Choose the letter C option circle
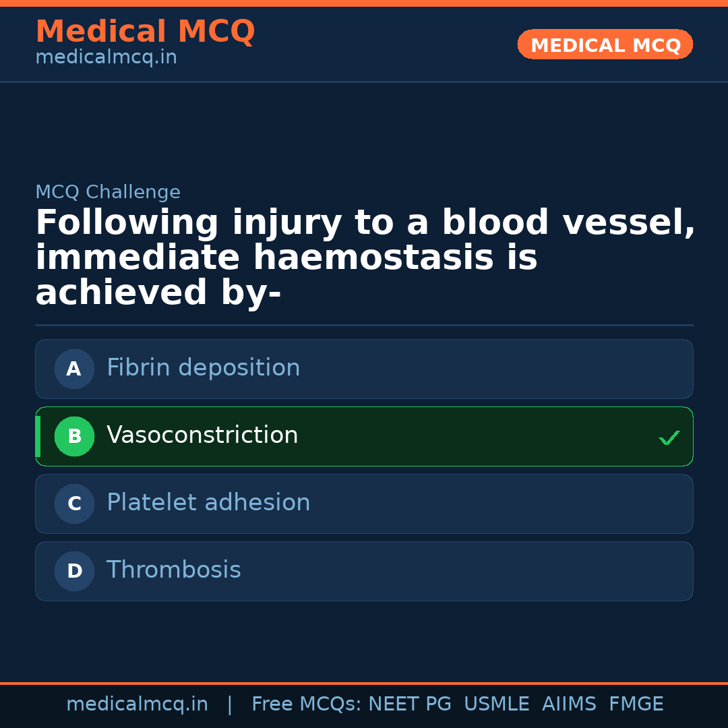Screen dimensions: 728x728 coord(74,504)
